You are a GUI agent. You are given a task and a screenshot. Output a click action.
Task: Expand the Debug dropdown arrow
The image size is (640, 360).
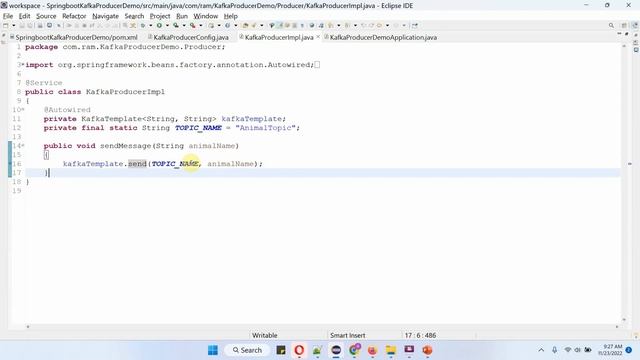click(x=151, y=25)
